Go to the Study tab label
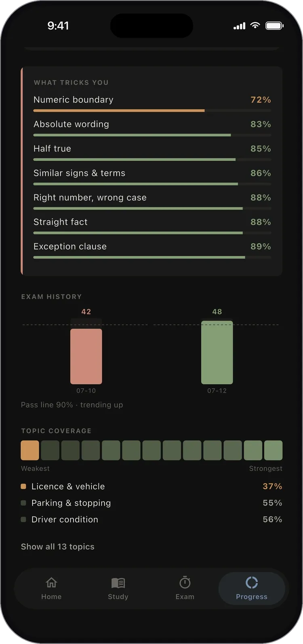The image size is (303, 644). point(118,597)
